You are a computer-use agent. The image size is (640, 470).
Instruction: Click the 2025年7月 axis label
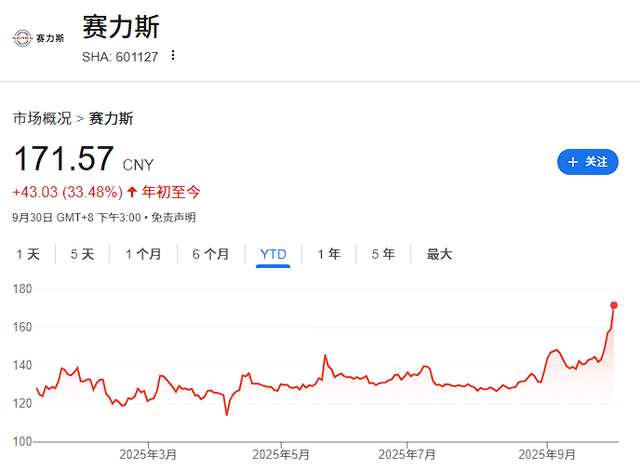[x=407, y=454]
